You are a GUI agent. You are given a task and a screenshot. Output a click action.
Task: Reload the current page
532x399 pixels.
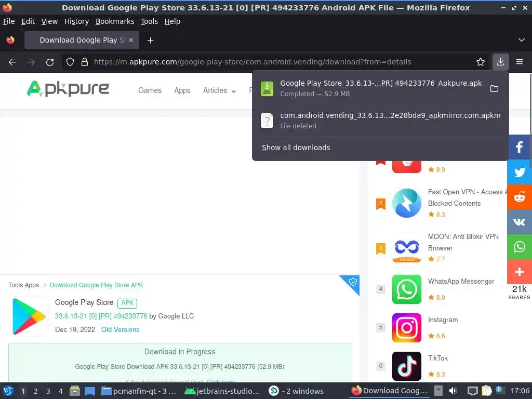click(50, 62)
